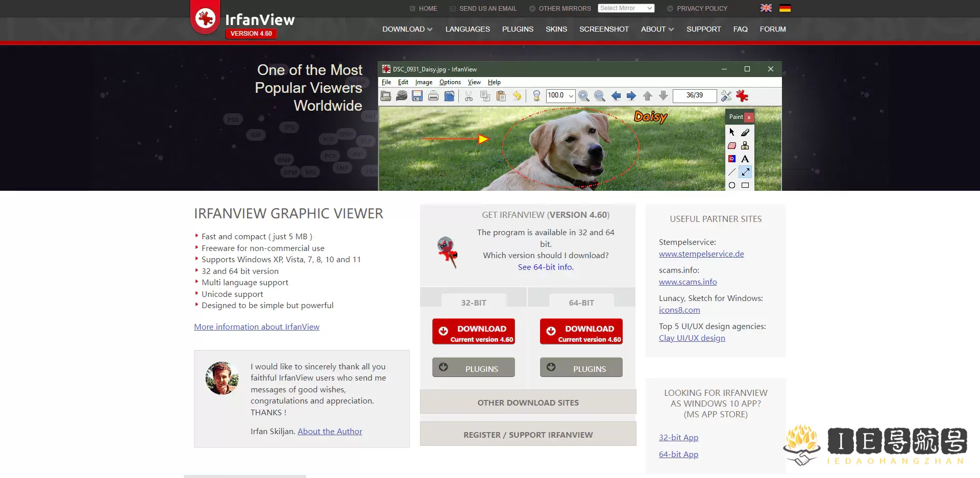Open the Image menu in IrfanView
The height and width of the screenshot is (478, 980).
pos(424,82)
